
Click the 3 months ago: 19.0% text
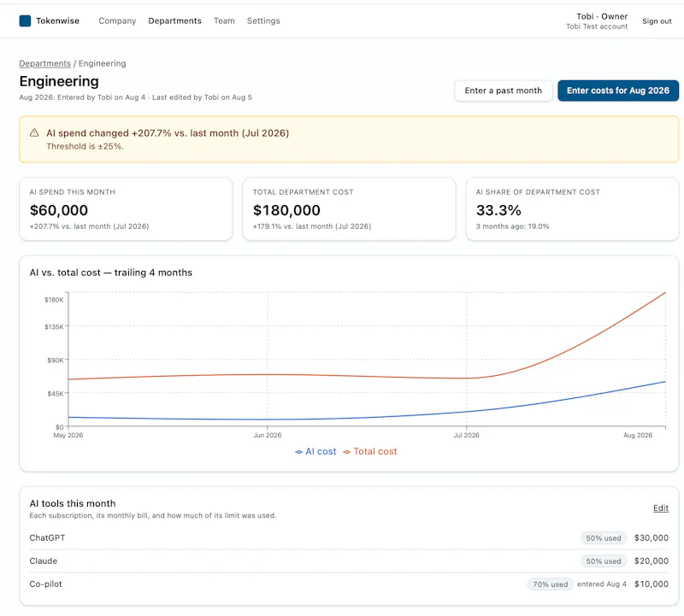(x=512, y=226)
